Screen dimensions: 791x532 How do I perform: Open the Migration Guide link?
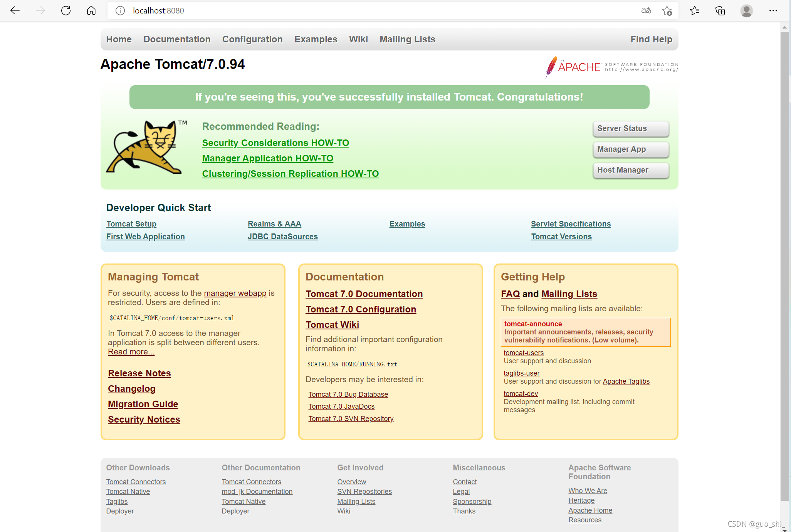coord(143,404)
